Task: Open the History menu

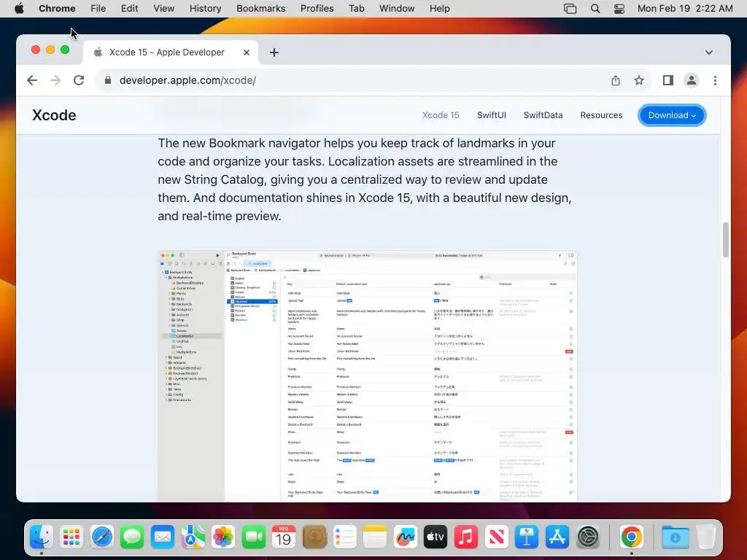Action: pos(205,9)
